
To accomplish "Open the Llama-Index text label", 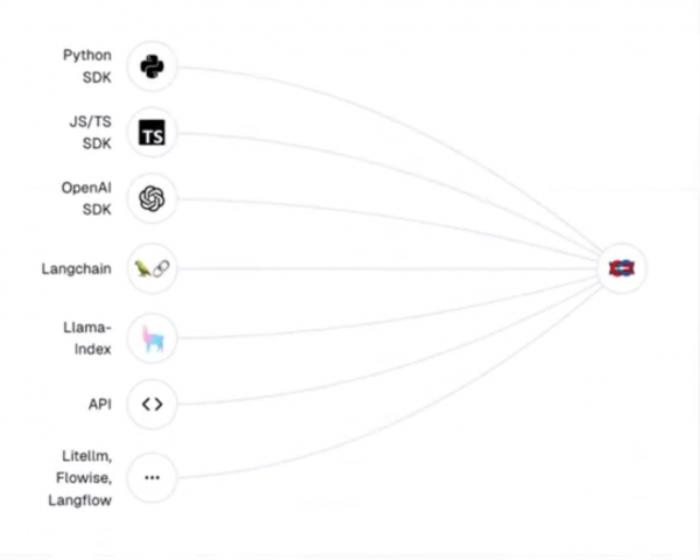I will (87, 338).
